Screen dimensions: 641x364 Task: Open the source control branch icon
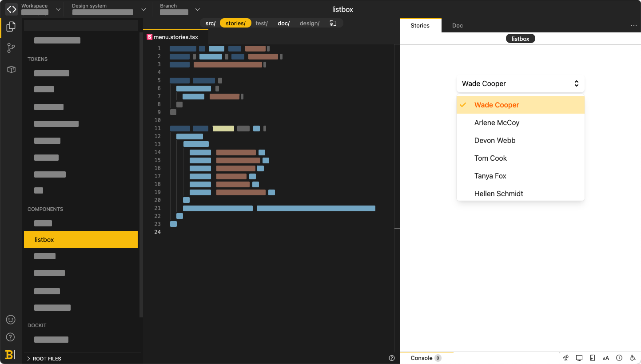tap(12, 48)
